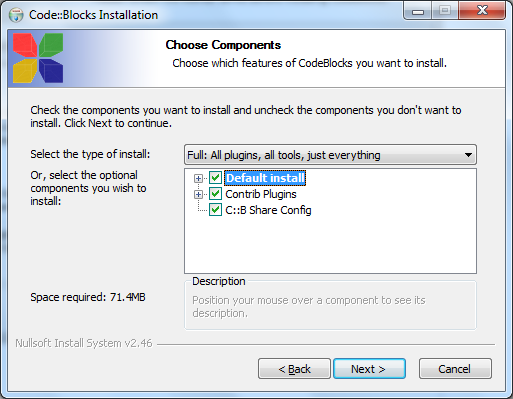The width and height of the screenshot is (513, 399).
Task: Minimize the installer window
Action: (418, 11)
